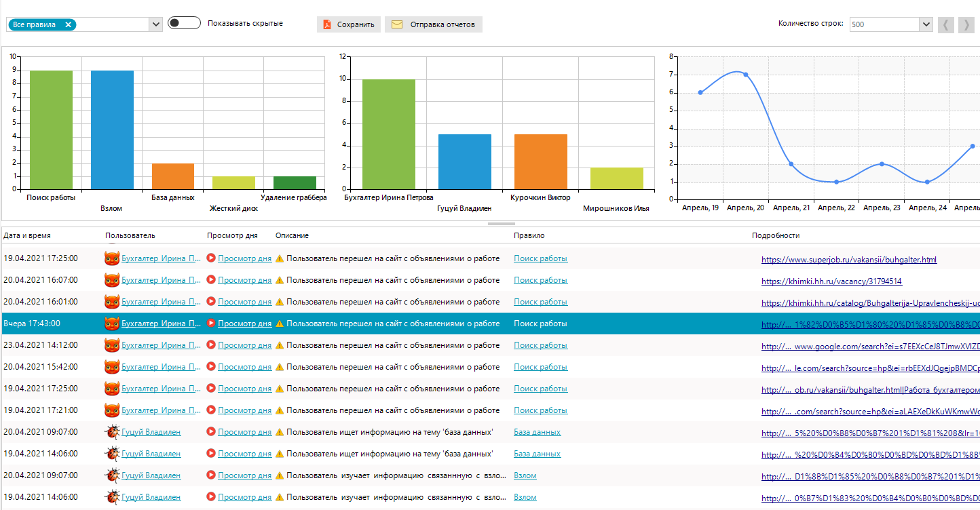Image resolution: width=980 pixels, height=510 pixels.
Task: Open 'Просмотр дня' in Вчера 17:43:00 row
Action: 244,323
